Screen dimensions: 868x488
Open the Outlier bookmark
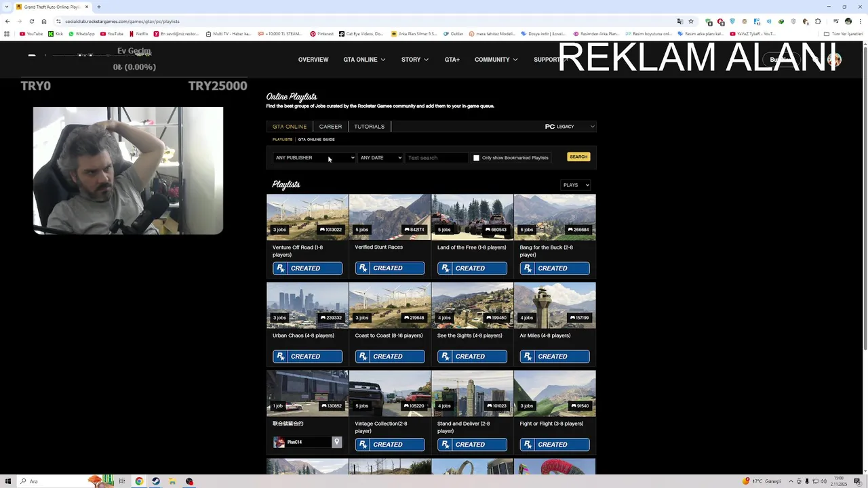coord(454,33)
